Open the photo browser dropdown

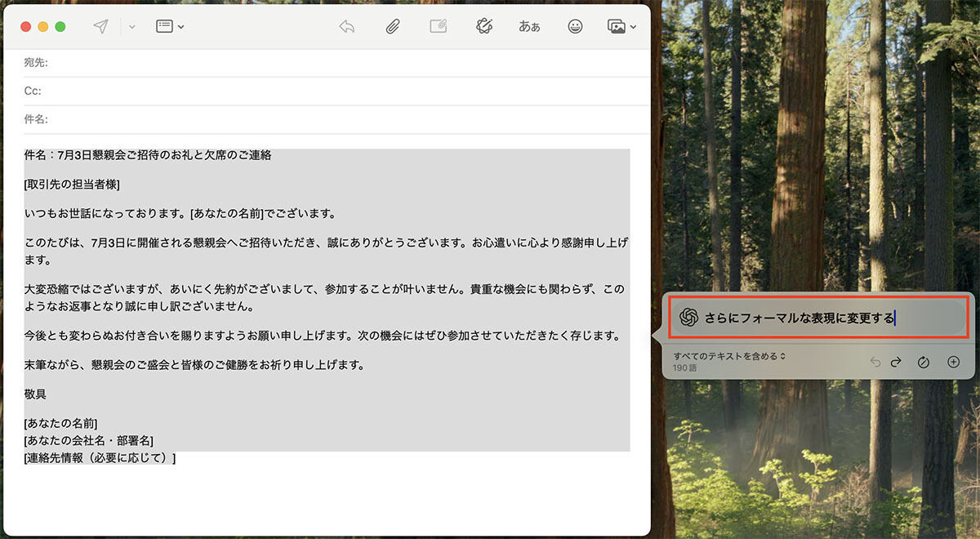coord(621,27)
